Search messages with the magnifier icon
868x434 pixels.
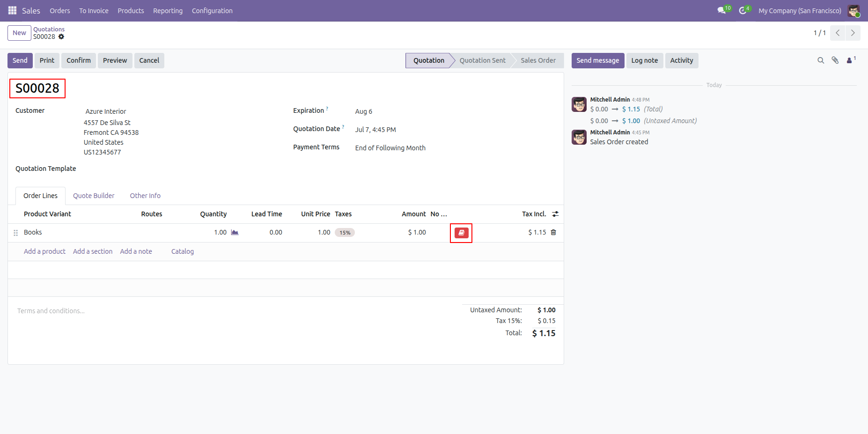click(x=821, y=60)
